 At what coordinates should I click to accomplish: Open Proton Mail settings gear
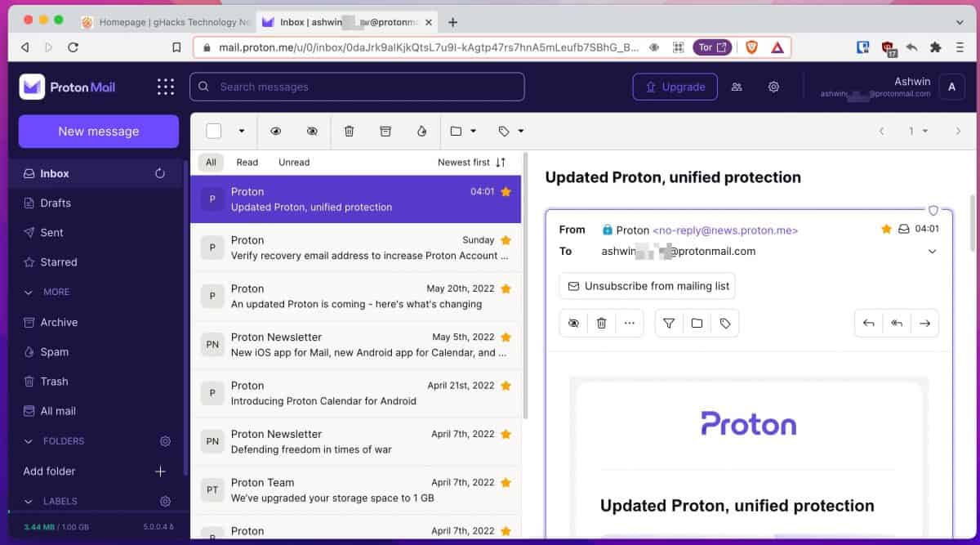tap(773, 87)
